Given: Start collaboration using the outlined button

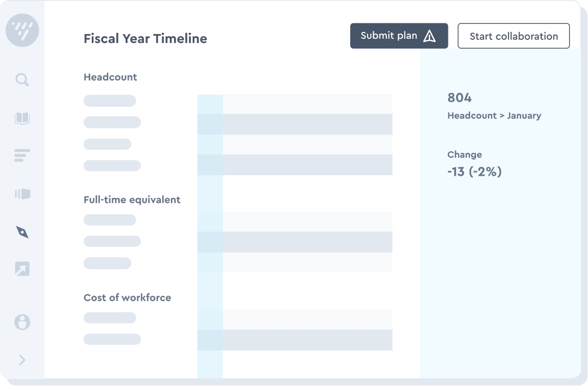Looking at the screenshot, I should click(x=513, y=36).
